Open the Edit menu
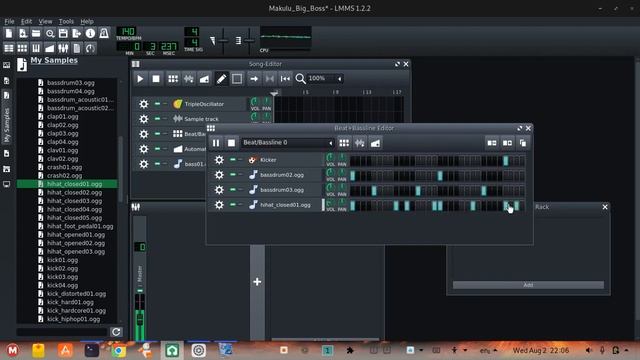The image size is (640, 360). tap(26, 21)
